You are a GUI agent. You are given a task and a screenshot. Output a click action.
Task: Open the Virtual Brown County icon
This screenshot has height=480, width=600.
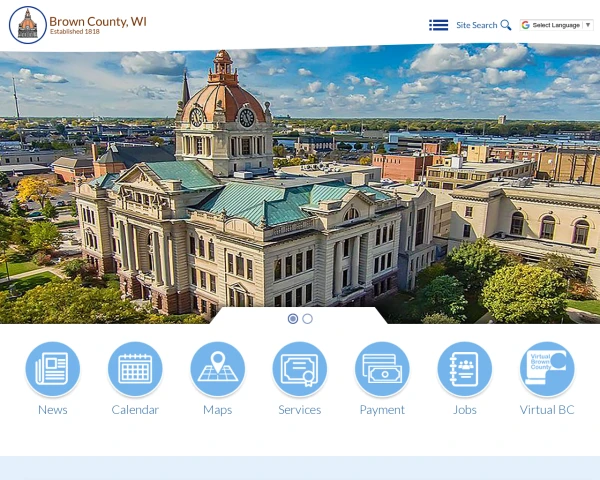[x=547, y=369]
